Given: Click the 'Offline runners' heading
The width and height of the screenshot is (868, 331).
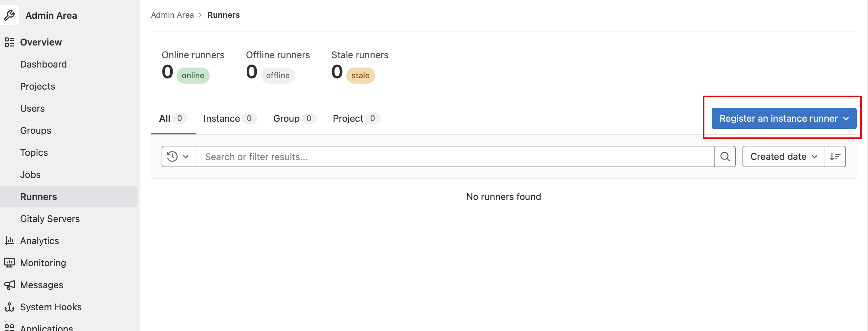Looking at the screenshot, I should 278,54.
